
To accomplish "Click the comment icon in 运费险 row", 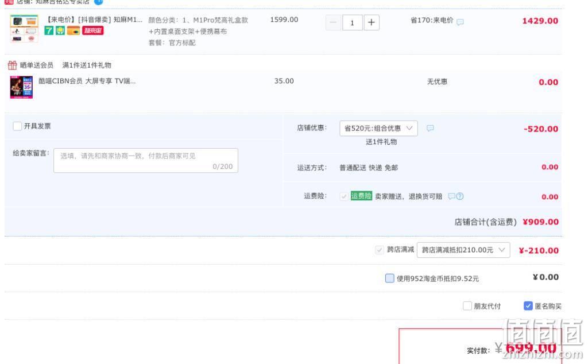I will pyautogui.click(x=452, y=196).
